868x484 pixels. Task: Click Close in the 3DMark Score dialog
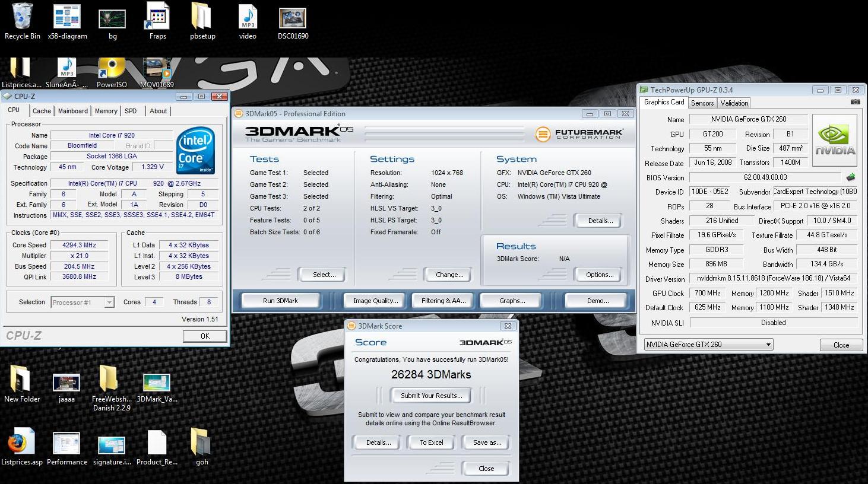pos(486,469)
